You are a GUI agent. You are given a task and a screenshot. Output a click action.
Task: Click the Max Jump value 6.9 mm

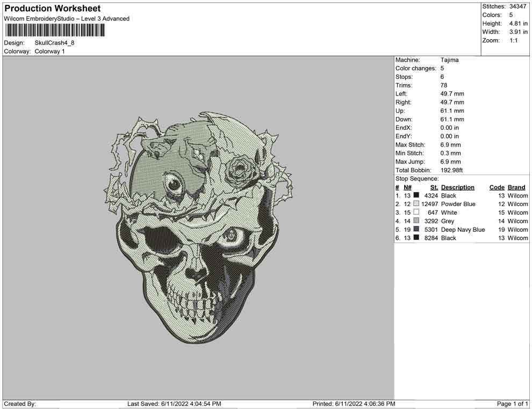450,162
